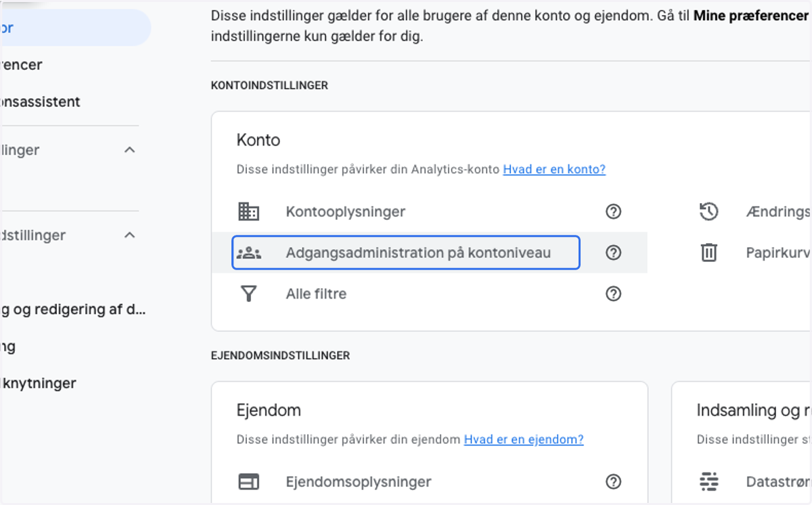Follow the Hvad er en konto? link
Screen dimensions: 812x505
554,169
